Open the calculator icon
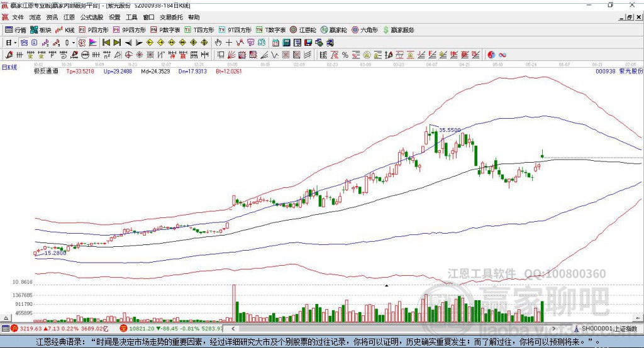The width and height of the screenshot is (644, 348). (x=286, y=43)
